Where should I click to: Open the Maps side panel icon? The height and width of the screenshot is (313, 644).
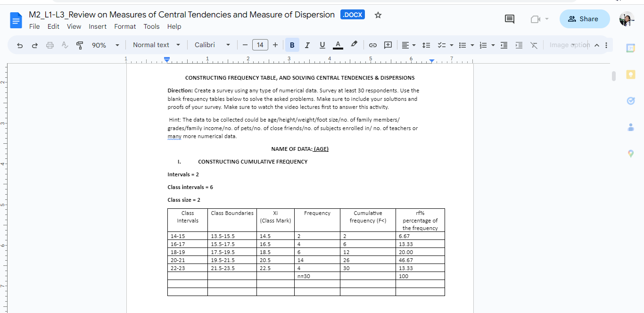pos(631,154)
